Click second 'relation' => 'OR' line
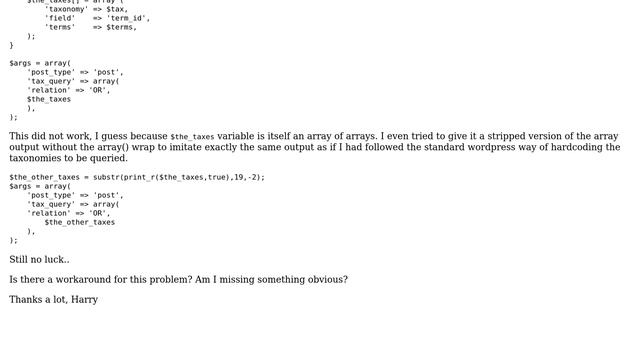This screenshot has height=360, width=640. pyautogui.click(x=69, y=213)
